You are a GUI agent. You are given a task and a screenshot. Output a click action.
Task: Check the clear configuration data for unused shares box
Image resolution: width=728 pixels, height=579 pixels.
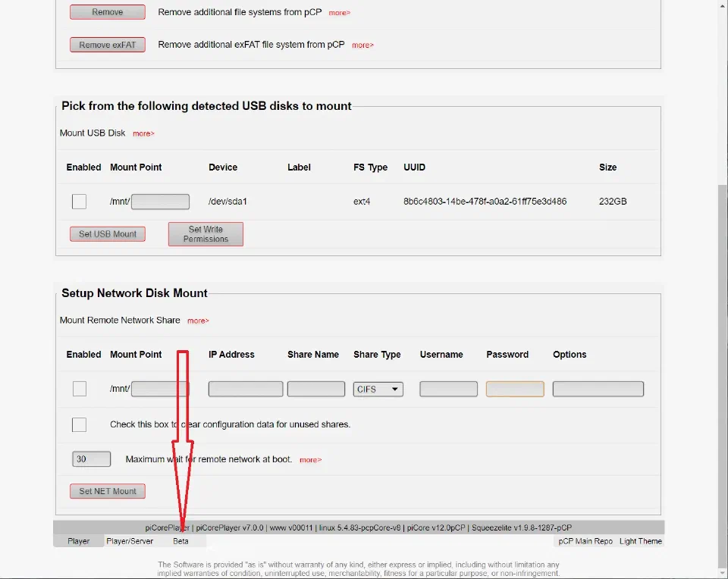[x=79, y=424]
